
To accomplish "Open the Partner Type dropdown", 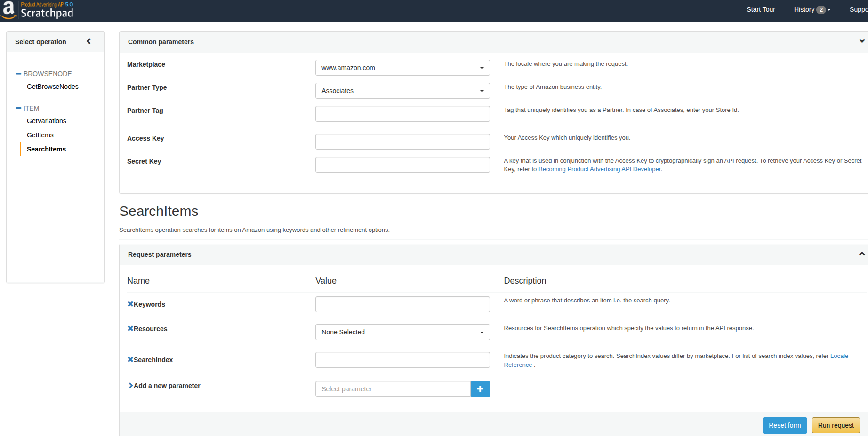I will [x=402, y=91].
